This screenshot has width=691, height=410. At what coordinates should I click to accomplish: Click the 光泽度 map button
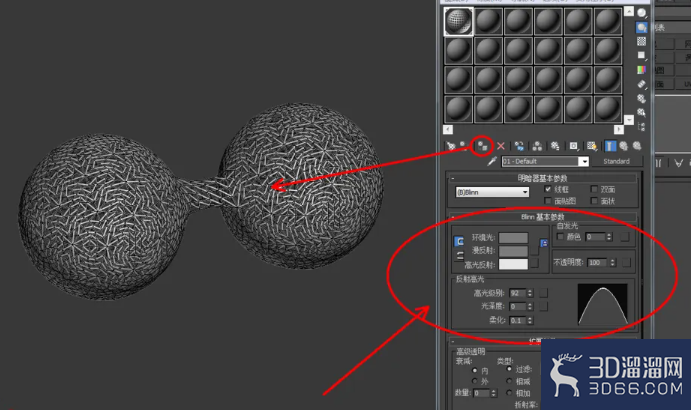tap(544, 306)
